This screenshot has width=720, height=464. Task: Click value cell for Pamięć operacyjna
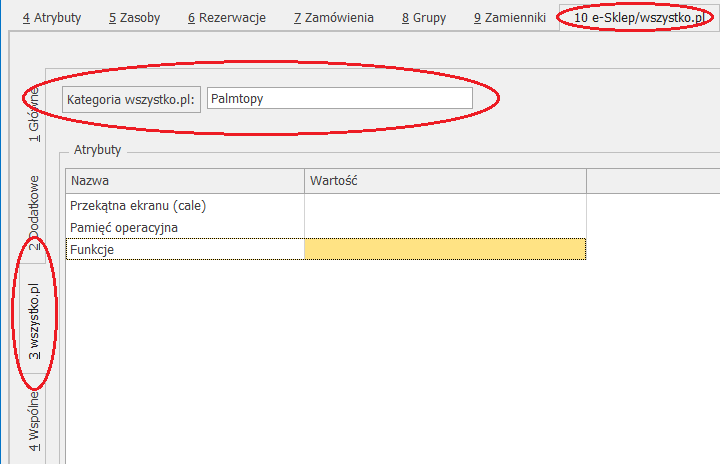click(x=445, y=227)
